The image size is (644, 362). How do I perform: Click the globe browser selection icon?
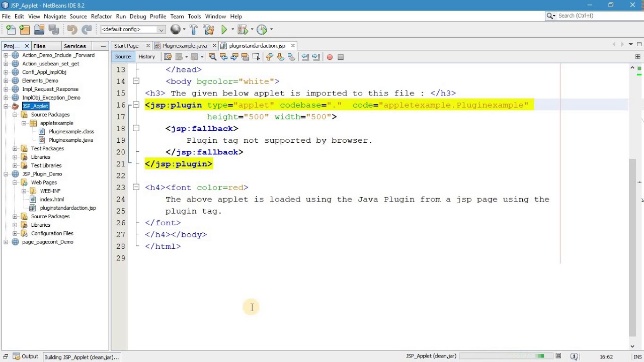tap(175, 30)
